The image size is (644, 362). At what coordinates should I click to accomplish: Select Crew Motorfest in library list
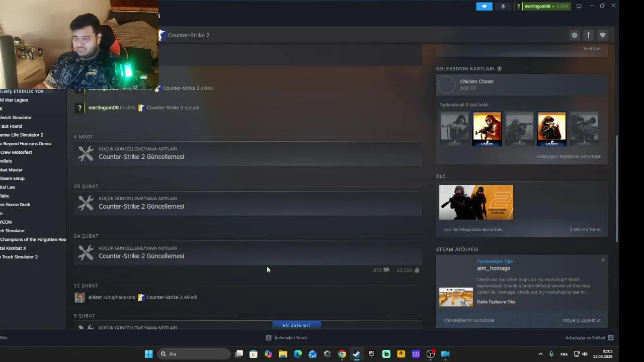(x=16, y=152)
